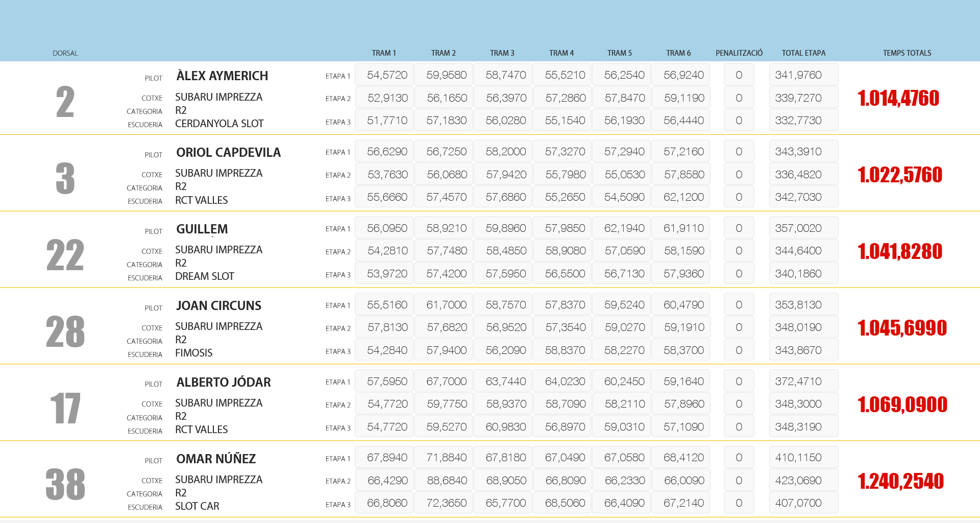
Task: Click pilot name ORIOL CAPDEVILA
Action: pyautogui.click(x=228, y=153)
